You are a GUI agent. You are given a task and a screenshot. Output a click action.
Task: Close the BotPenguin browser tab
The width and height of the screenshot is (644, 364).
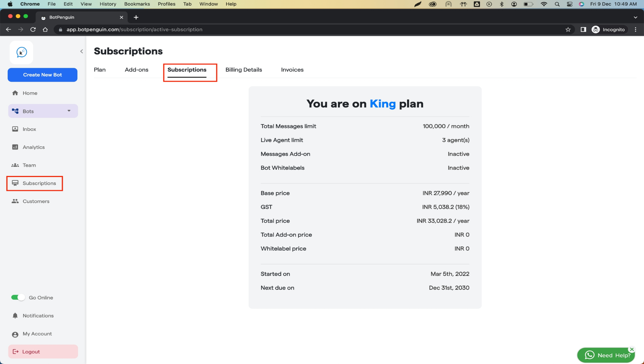click(x=122, y=17)
